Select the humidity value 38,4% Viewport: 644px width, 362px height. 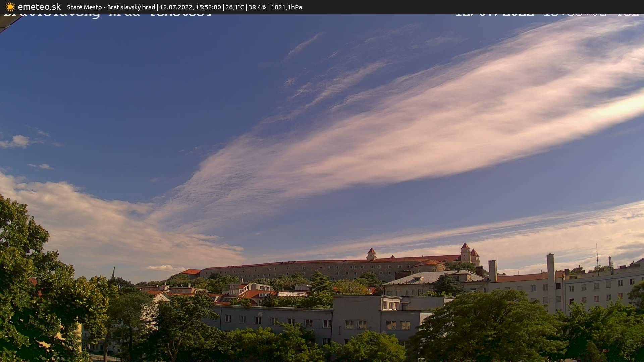pos(257,7)
